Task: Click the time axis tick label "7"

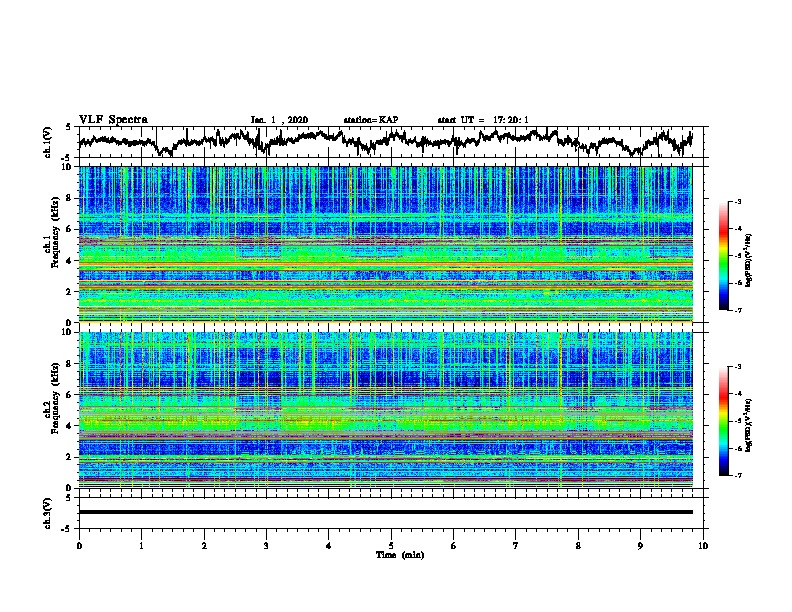Action: click(516, 545)
